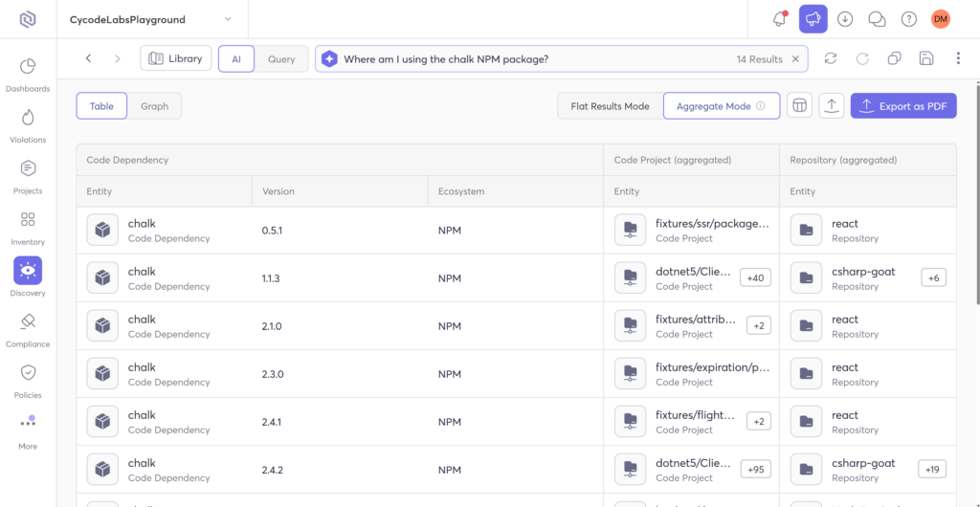Switch to Query mode
The height and width of the screenshot is (507, 980).
tap(281, 58)
